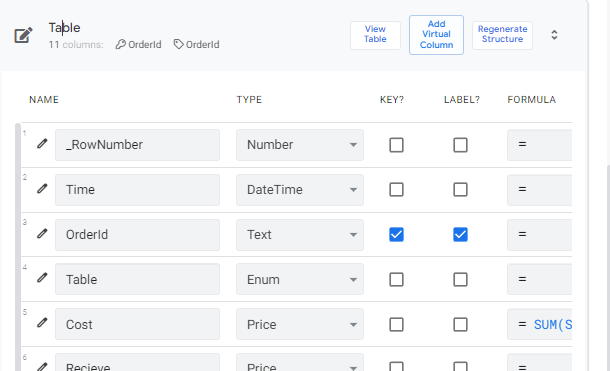610x371 pixels.
Task: Open the formula field for OrderId
Action: (x=540, y=235)
